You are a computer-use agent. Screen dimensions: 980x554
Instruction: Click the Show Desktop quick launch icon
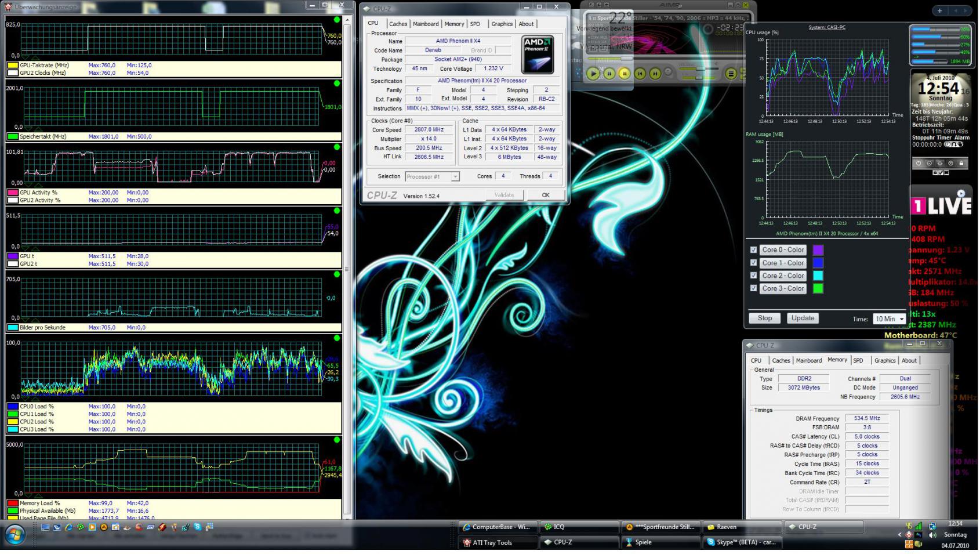pyautogui.click(x=45, y=527)
